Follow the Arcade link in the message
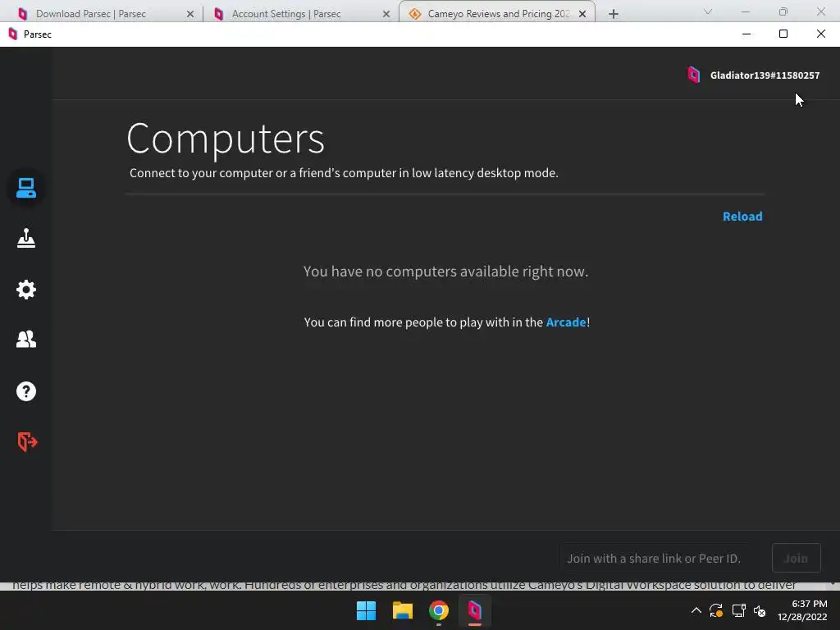The width and height of the screenshot is (840, 630). (566, 322)
